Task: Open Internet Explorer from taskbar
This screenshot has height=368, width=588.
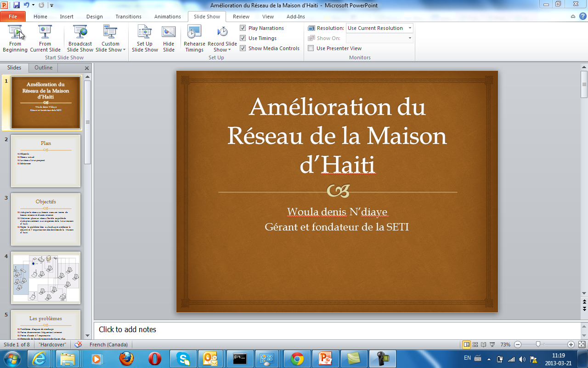Action: pos(39,359)
